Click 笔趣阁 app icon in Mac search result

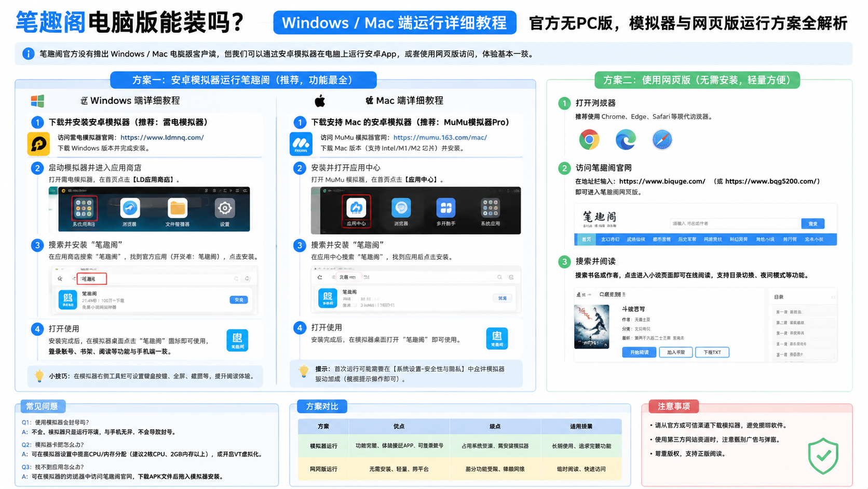(328, 298)
